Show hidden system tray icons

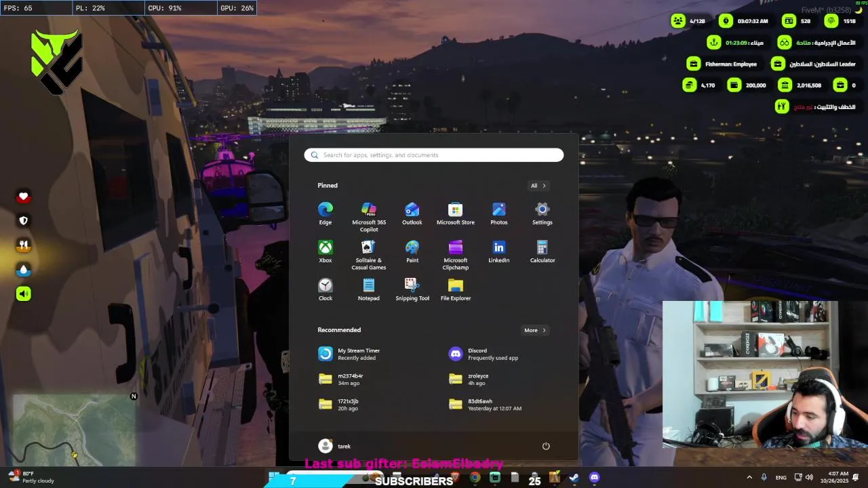click(x=749, y=477)
